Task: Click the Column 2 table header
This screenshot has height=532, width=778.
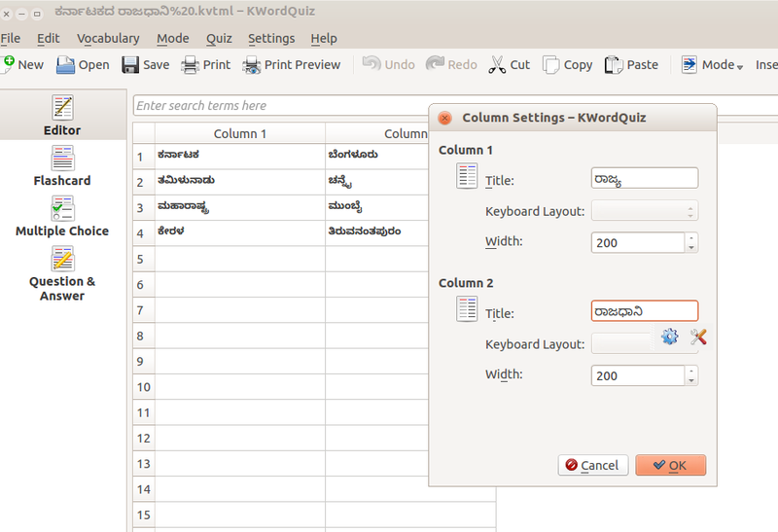Action: pyautogui.click(x=377, y=133)
